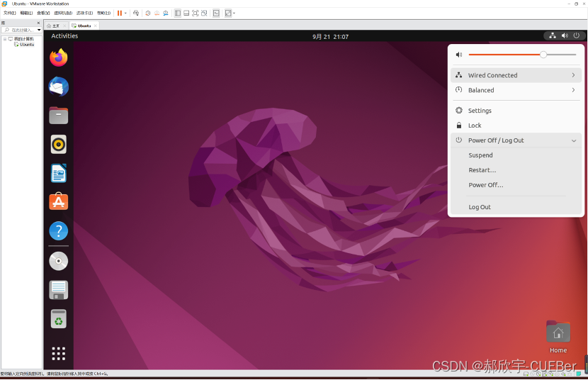This screenshot has height=380, width=588.
Task: Expand the Wired Connected submenu
Action: 516,75
